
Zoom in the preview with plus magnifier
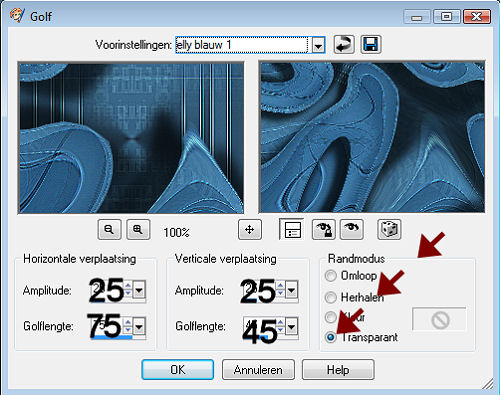[x=138, y=229]
